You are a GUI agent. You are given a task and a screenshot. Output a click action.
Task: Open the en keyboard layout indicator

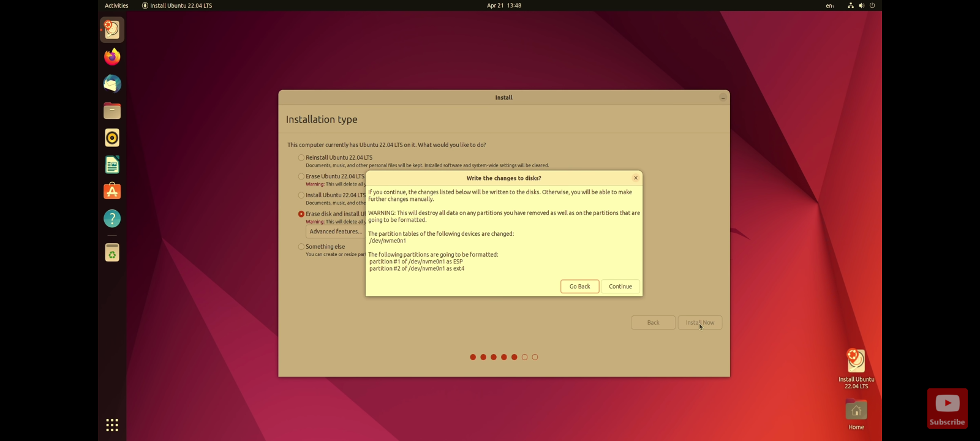(830, 6)
